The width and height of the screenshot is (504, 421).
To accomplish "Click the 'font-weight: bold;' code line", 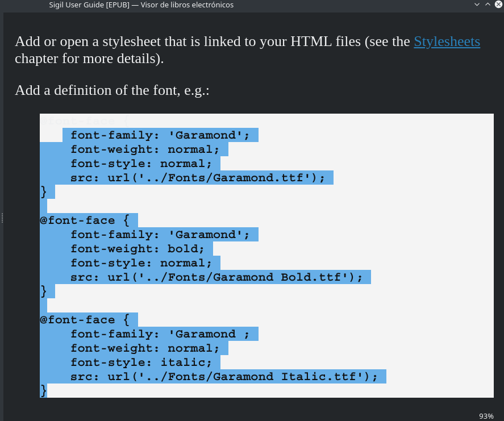I will [137, 249].
